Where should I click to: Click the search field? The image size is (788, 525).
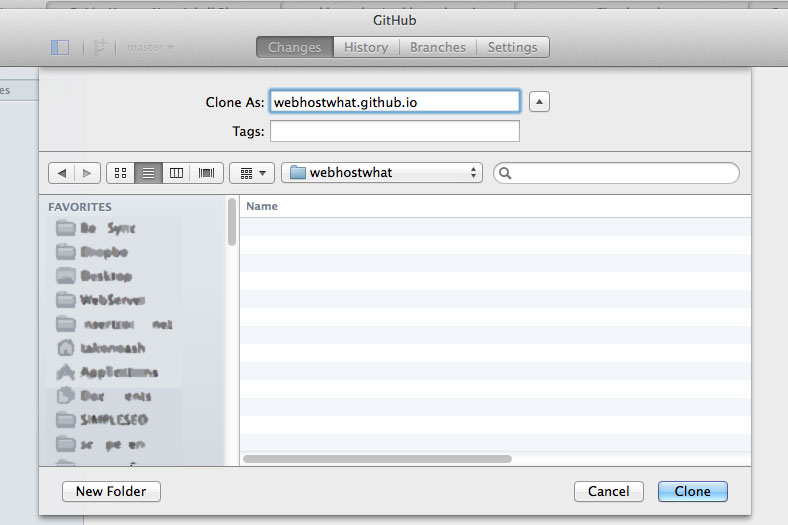click(x=616, y=173)
